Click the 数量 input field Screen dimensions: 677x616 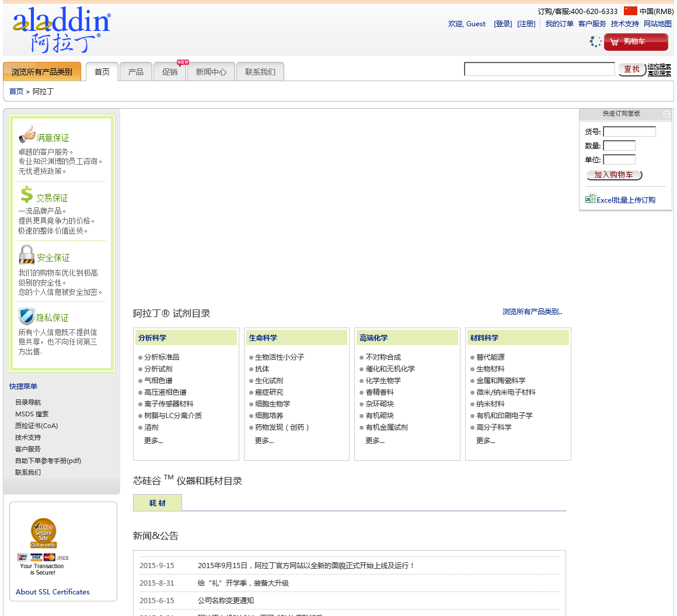[x=619, y=145]
